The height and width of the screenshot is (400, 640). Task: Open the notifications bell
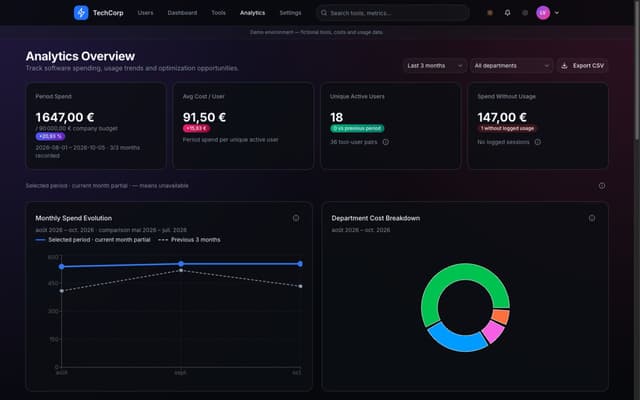click(507, 13)
